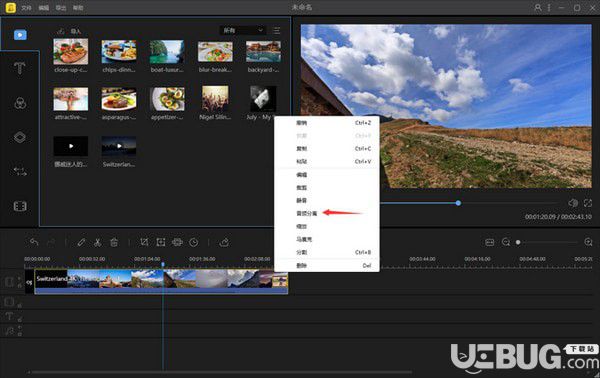Screen dimensions: 600x378
Task: Click the fit-timeline-to-window icon
Action: coord(489,242)
